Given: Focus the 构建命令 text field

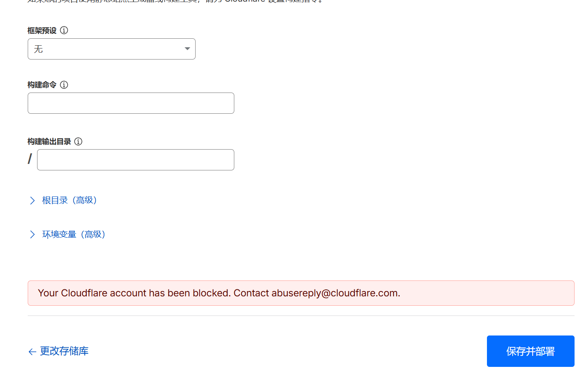Looking at the screenshot, I should click(131, 103).
